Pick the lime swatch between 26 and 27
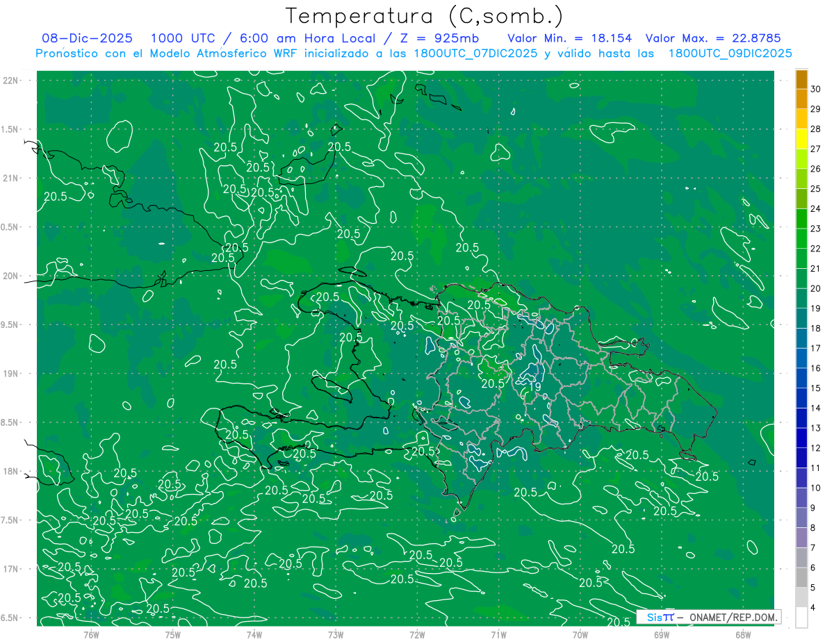 click(x=801, y=159)
